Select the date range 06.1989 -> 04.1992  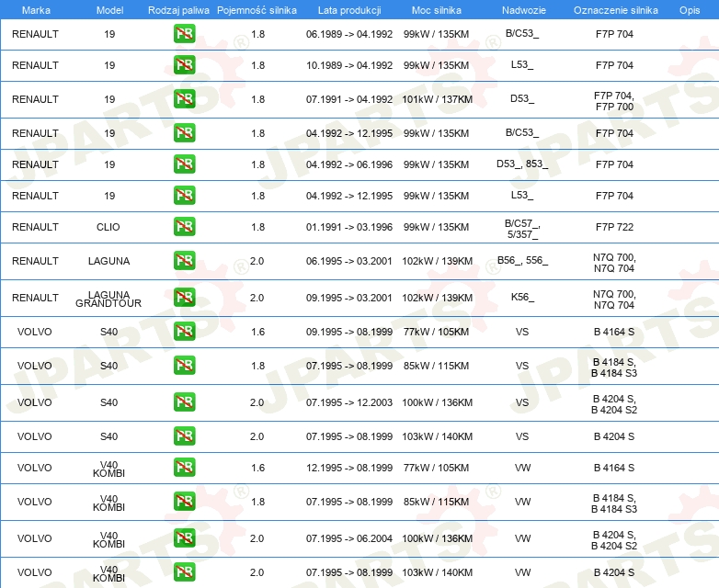[x=349, y=34]
